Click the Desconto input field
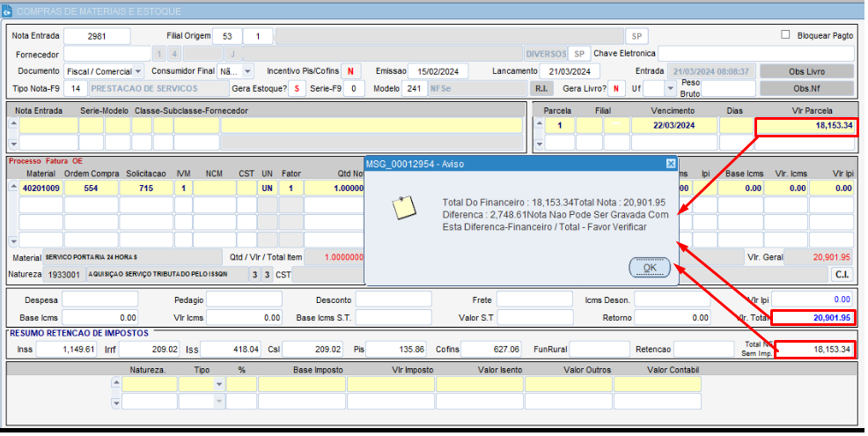Viewport: 868px width, 436px height. click(x=394, y=299)
